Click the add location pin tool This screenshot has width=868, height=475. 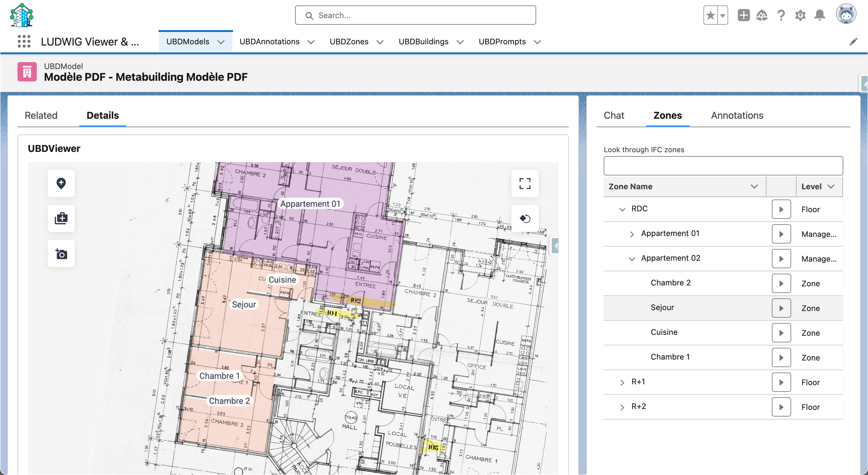(61, 183)
